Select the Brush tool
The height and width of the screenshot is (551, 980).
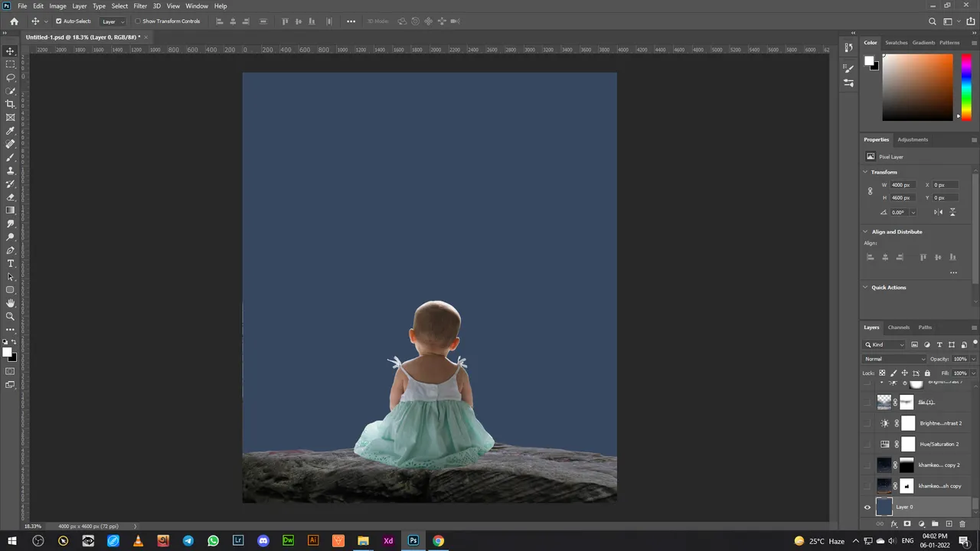tap(10, 157)
